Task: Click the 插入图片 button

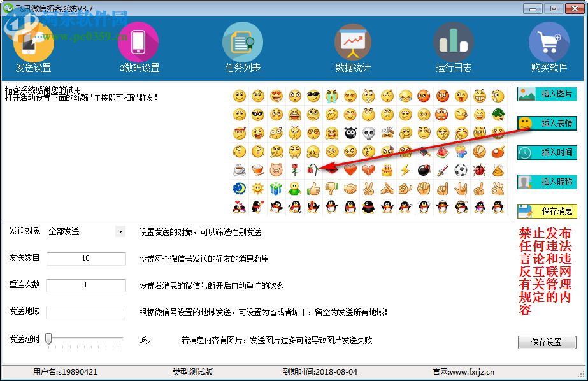Action: (547, 94)
